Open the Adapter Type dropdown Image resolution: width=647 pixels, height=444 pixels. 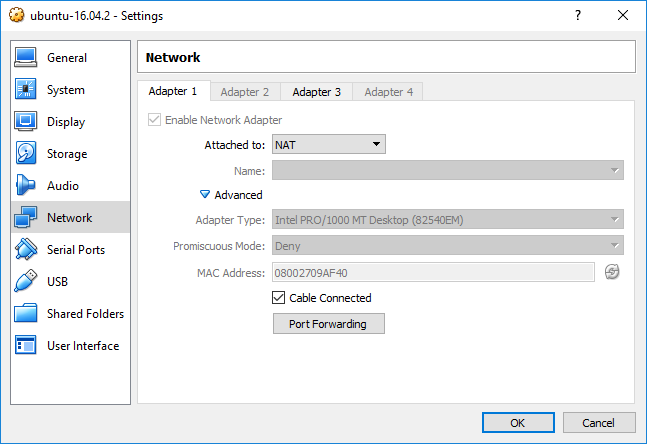[x=448, y=220]
